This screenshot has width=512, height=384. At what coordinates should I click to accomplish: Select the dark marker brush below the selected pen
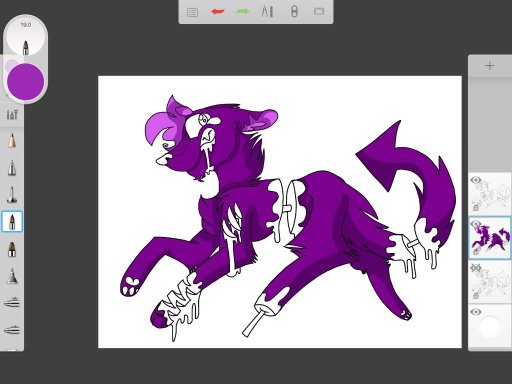(x=12, y=249)
